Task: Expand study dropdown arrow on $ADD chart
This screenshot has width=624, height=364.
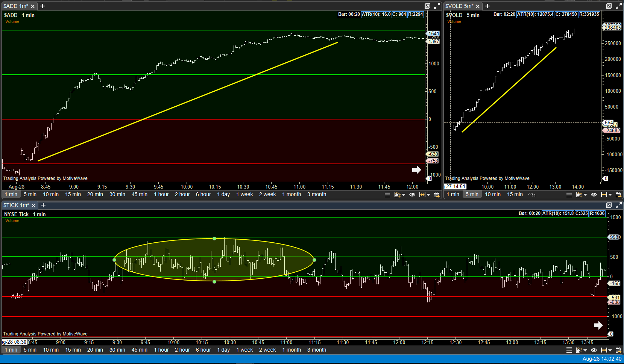Action: (x=404, y=195)
